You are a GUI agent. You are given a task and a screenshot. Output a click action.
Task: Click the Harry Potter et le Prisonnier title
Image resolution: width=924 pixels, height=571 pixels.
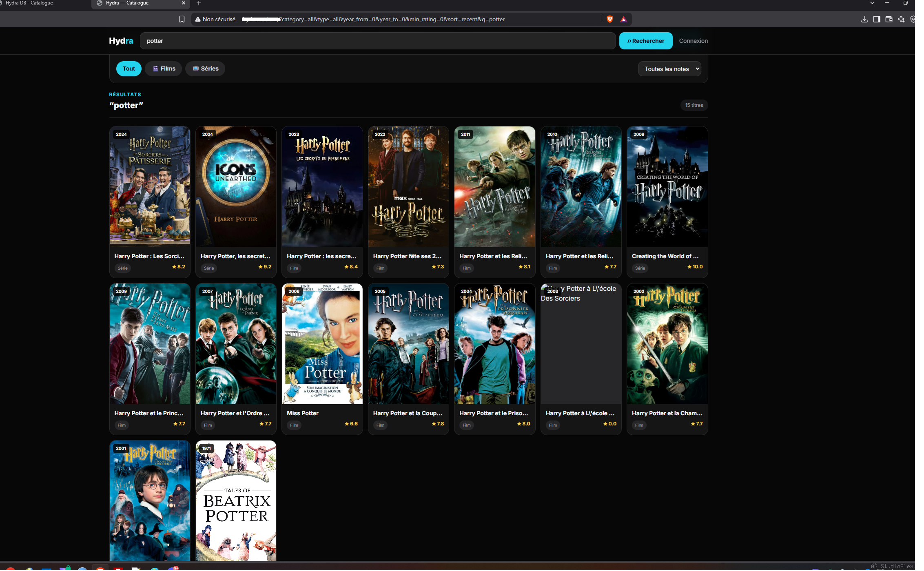[x=494, y=413]
